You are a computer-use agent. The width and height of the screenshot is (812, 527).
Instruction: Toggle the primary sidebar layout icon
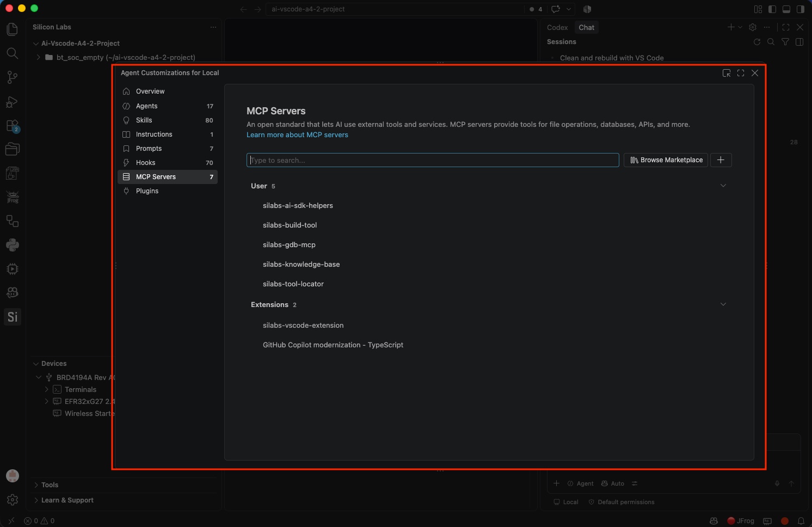click(772, 9)
